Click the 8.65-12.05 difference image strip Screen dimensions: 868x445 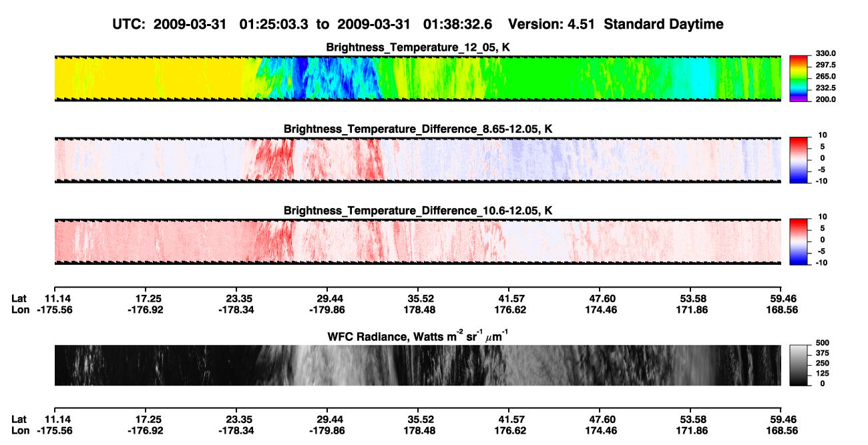pyautogui.click(x=417, y=160)
